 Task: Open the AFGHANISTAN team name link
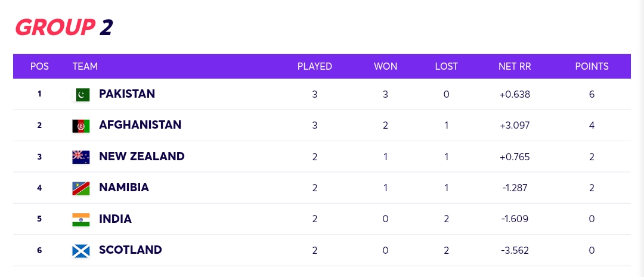[x=140, y=125]
